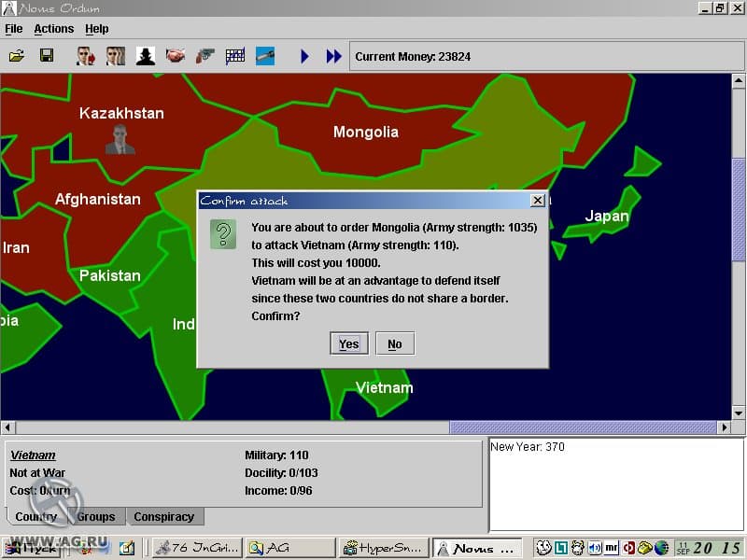The image size is (747, 560).
Task: Click the Novus taskbar button
Action: tap(477, 549)
